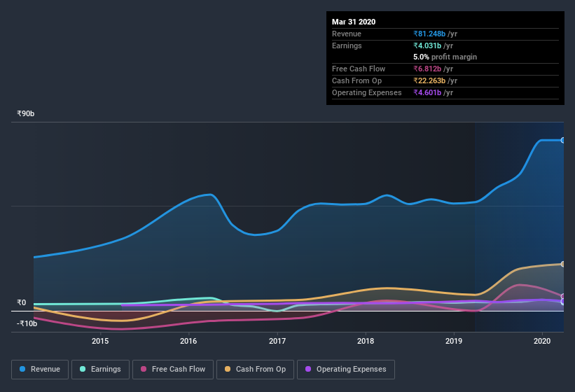Click the ₹6.812b free cash flow value
The image size is (575, 392).
point(427,69)
